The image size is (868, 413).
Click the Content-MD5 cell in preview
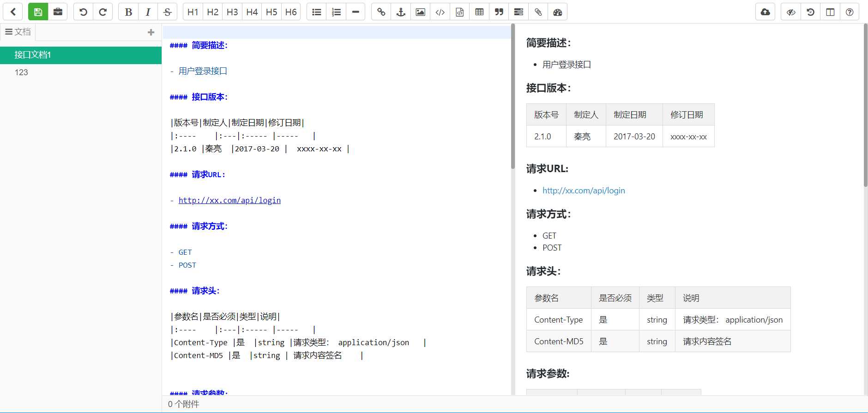coord(559,341)
